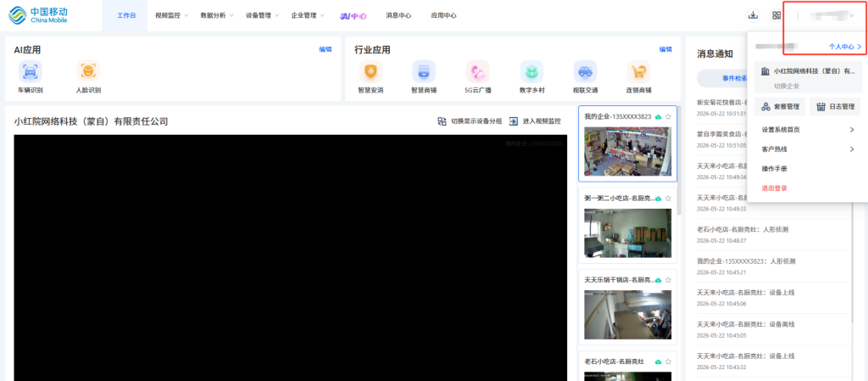Select the 我的企业-135XXXX3823 camera thumbnail
Image resolution: width=868 pixels, height=381 pixels.
click(x=627, y=151)
